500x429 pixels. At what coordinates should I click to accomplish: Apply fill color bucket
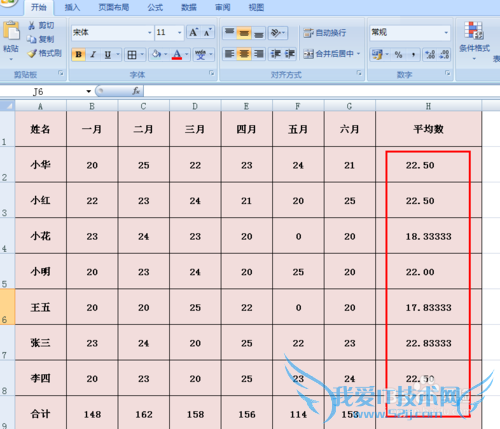[156, 54]
